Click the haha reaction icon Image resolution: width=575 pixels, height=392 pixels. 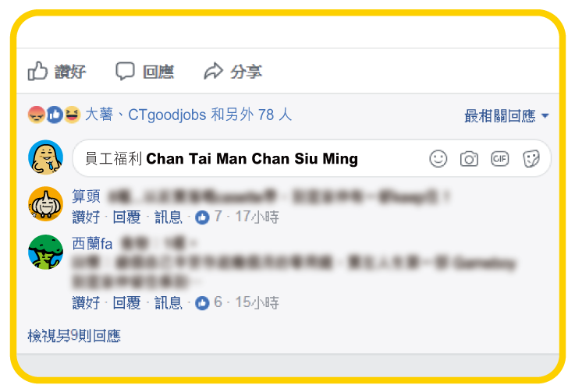(x=73, y=115)
